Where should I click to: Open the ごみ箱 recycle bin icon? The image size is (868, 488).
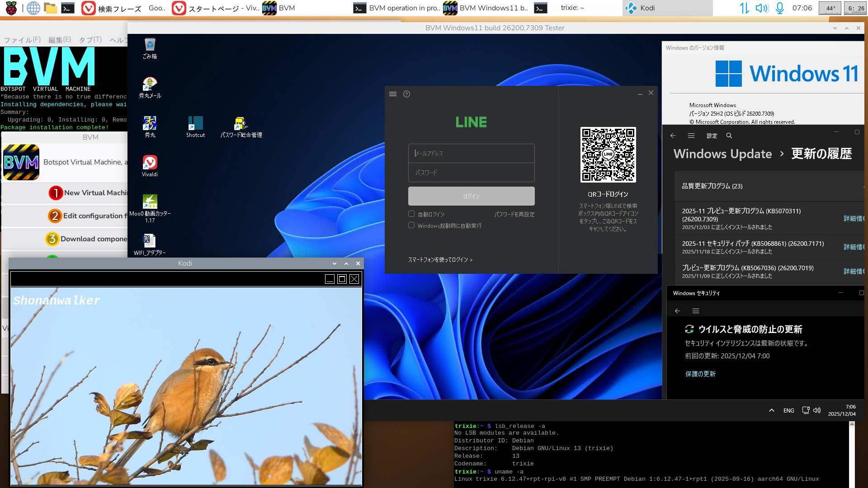click(x=150, y=45)
